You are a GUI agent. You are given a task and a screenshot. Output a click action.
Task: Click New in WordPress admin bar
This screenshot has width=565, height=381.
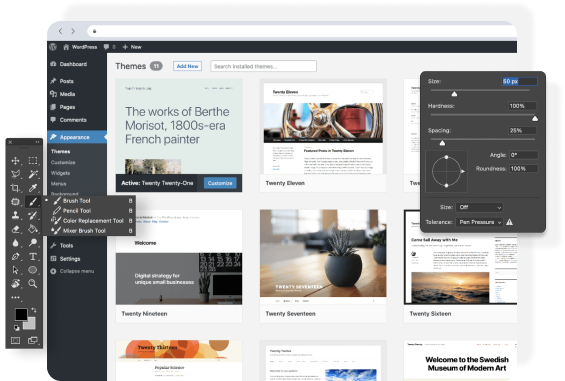coord(132,47)
